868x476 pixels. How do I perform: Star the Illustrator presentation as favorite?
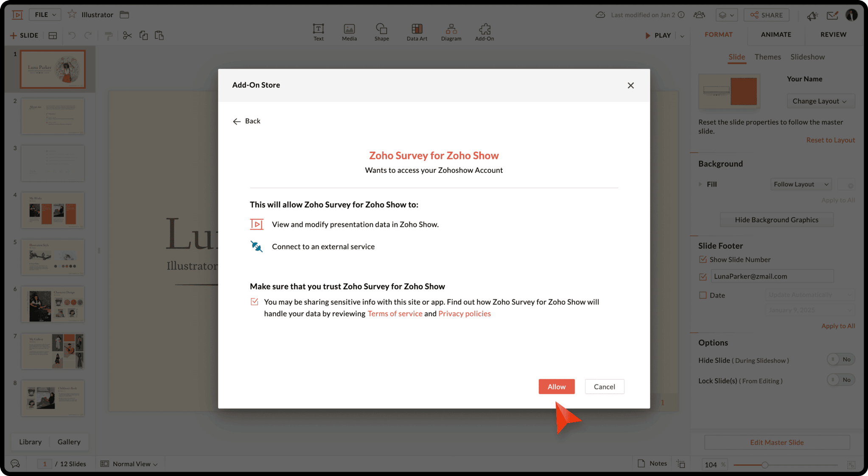(72, 14)
